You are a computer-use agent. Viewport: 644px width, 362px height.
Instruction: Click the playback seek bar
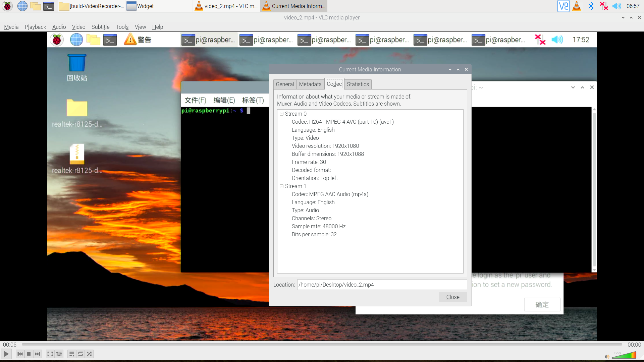[x=322, y=344]
